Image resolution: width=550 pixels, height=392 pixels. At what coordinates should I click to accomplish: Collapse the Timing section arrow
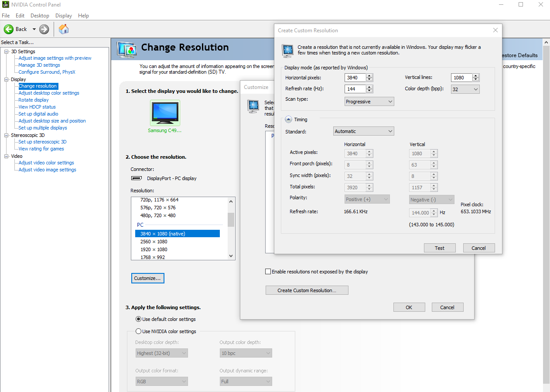click(288, 119)
